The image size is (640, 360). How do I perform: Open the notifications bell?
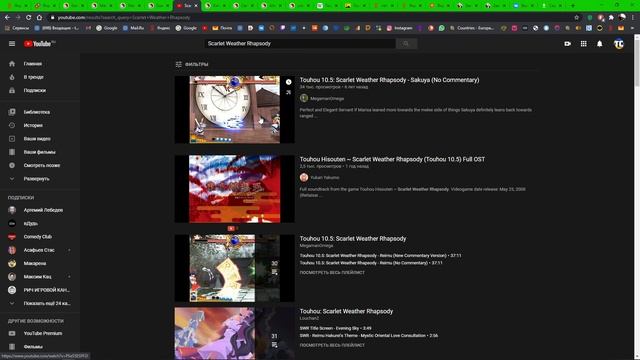[600, 44]
